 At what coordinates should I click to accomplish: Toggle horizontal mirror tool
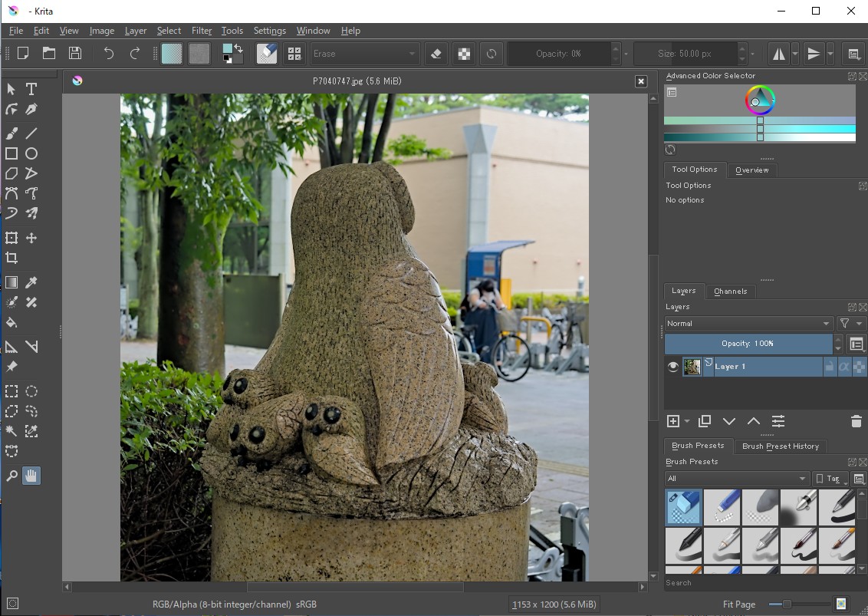point(779,54)
